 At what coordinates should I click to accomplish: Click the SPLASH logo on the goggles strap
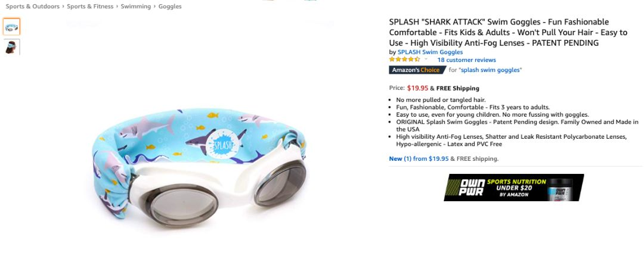[x=223, y=143]
